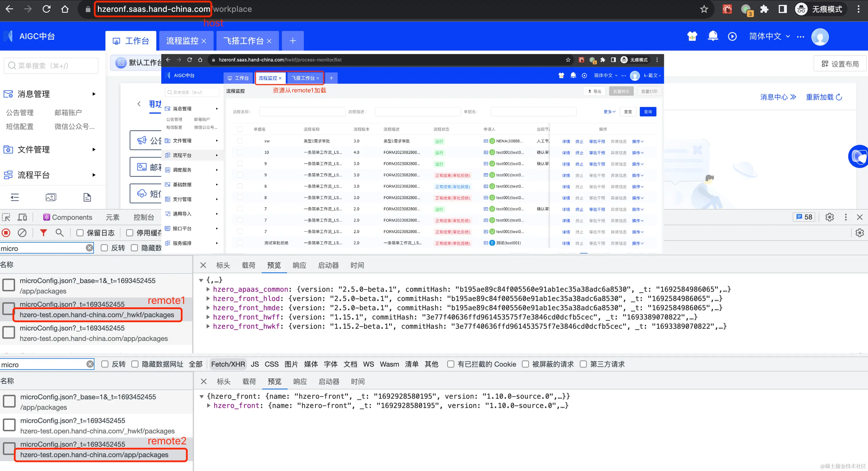Switch to the 流程监控 tab
Viewport: 868px width, 471px height.
pyautogui.click(x=182, y=41)
